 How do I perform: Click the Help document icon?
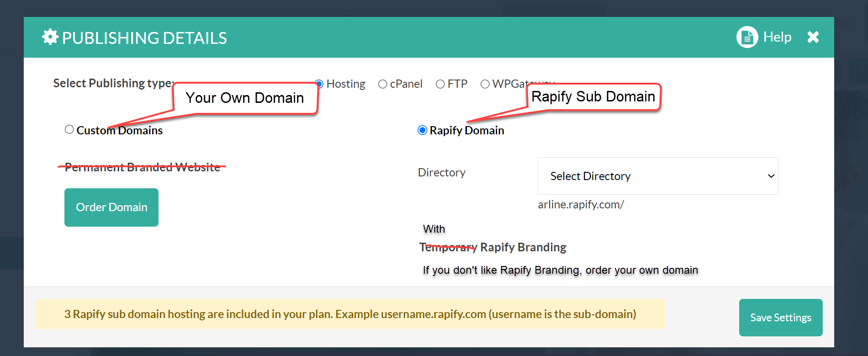pos(747,37)
